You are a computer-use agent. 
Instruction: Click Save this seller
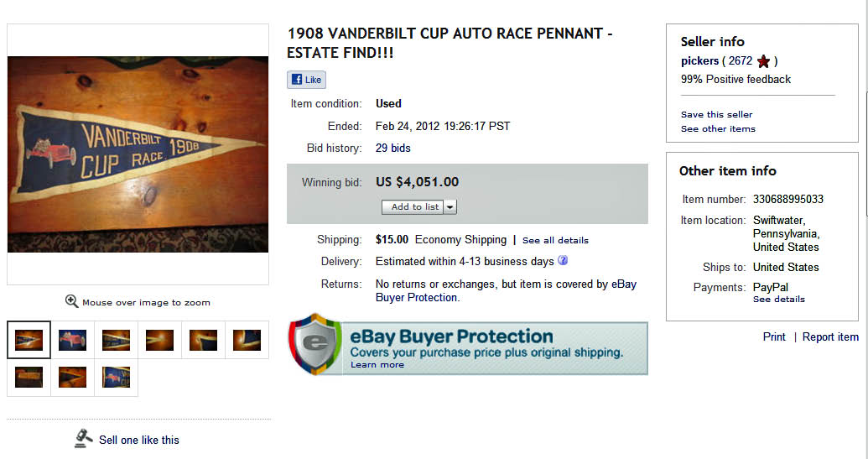(x=716, y=114)
